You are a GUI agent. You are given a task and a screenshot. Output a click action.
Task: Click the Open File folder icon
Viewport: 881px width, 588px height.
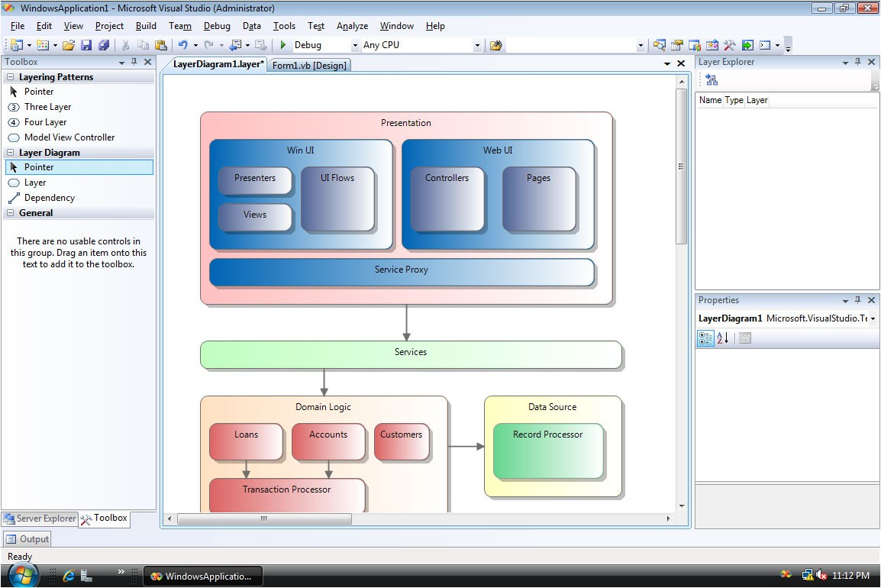tap(69, 45)
